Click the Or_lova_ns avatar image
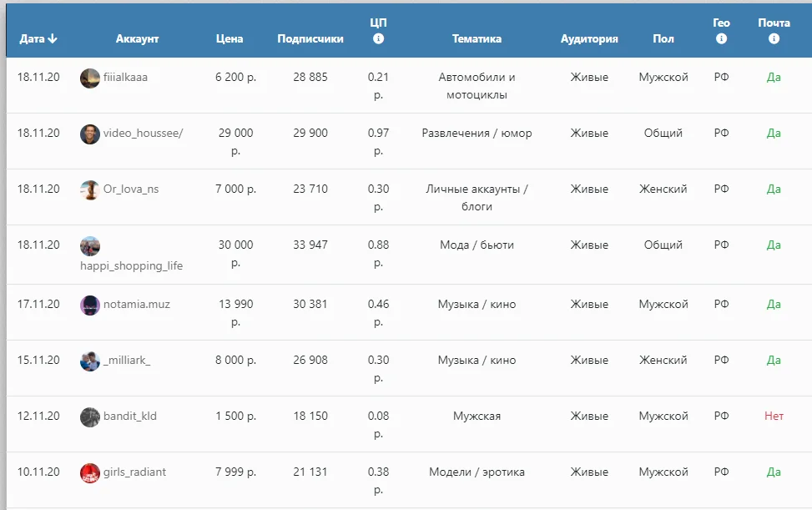The width and height of the screenshot is (812, 510). click(90, 189)
